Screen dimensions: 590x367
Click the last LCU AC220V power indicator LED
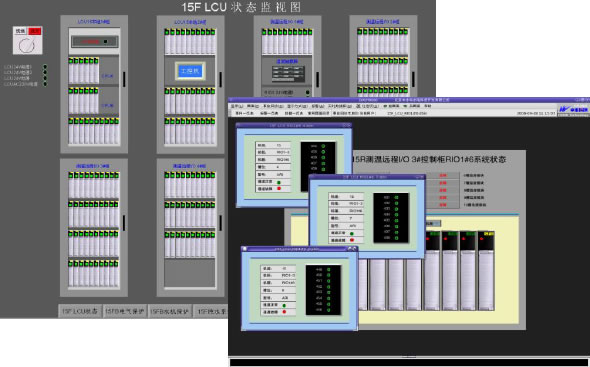click(45, 84)
